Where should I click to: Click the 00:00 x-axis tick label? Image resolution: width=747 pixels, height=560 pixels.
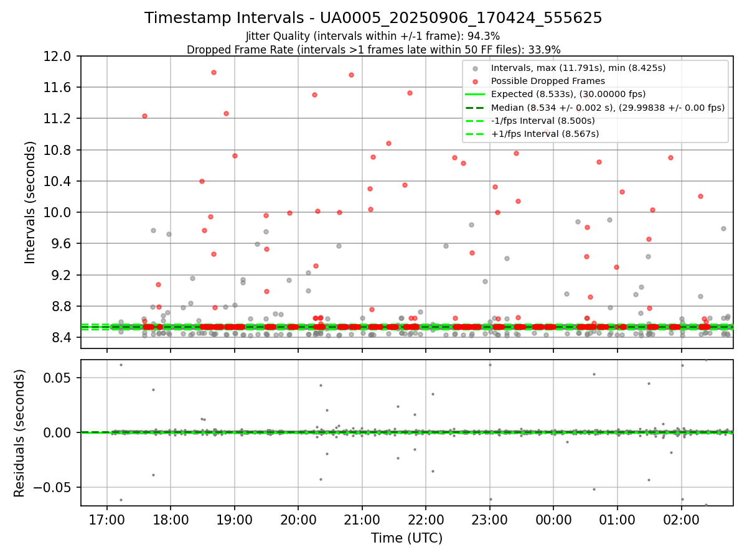click(x=553, y=518)
